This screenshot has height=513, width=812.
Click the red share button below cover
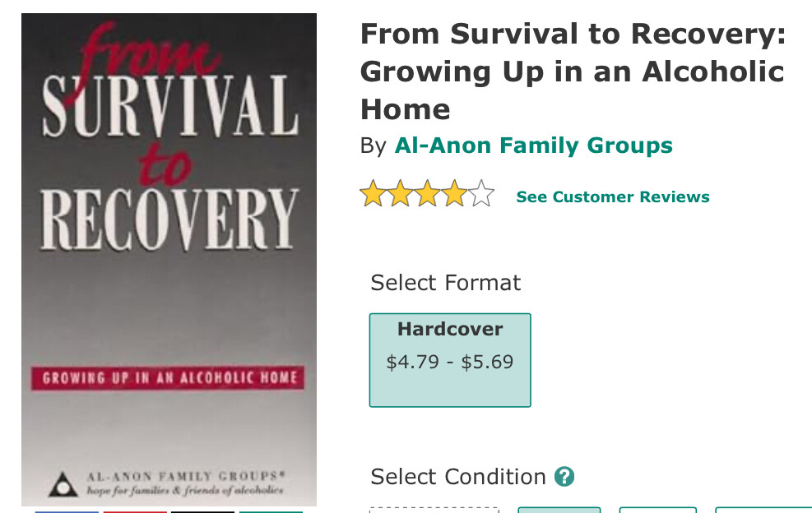[134, 511]
